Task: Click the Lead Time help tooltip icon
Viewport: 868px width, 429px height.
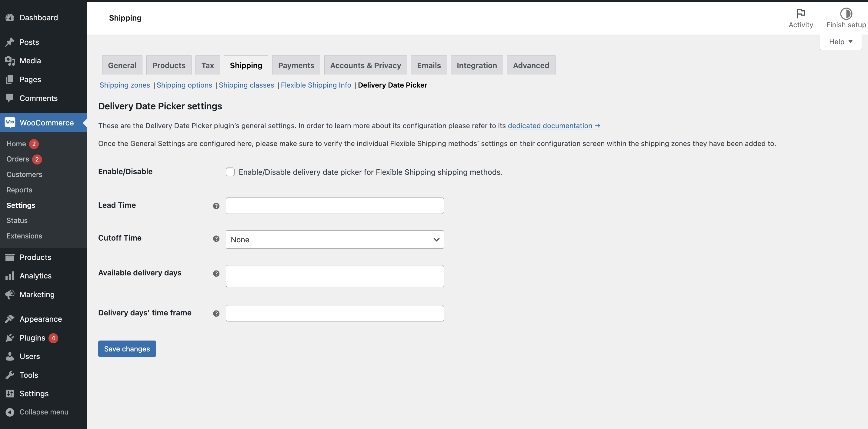Action: point(216,206)
